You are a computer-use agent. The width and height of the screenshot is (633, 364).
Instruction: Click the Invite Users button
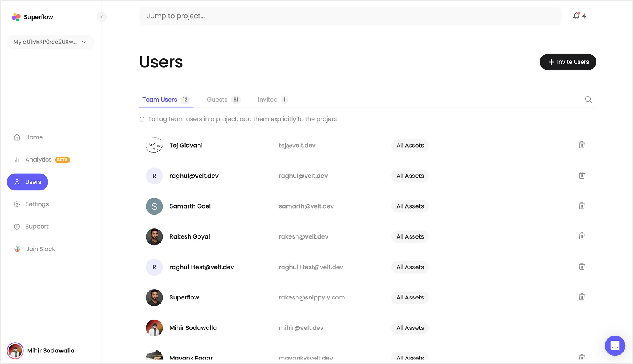568,62
